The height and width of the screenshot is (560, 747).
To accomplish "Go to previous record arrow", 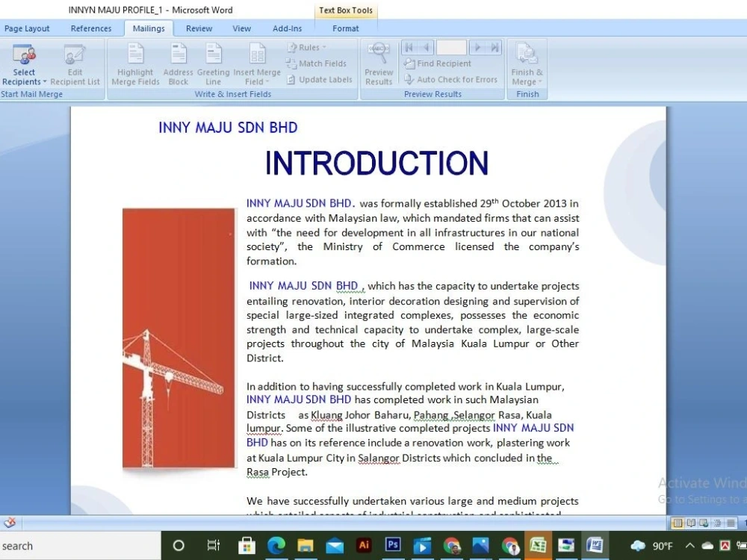I will coord(426,47).
